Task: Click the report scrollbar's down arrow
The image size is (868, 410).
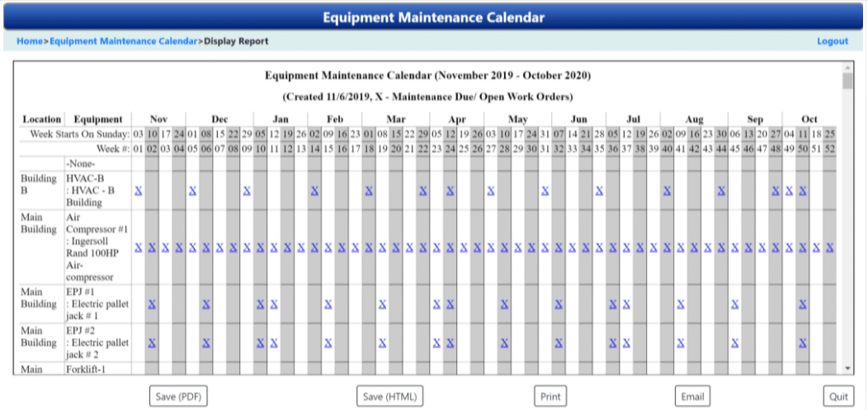Action: pos(847,368)
